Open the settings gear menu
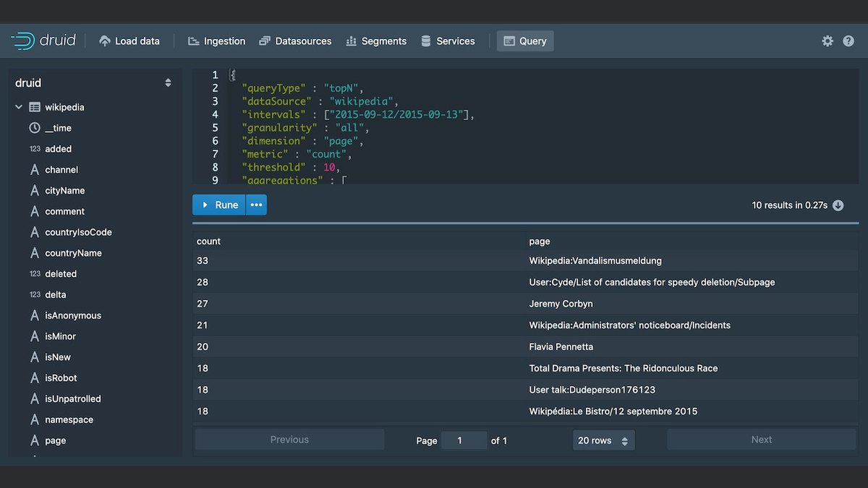The height and width of the screenshot is (488, 868). tap(827, 41)
